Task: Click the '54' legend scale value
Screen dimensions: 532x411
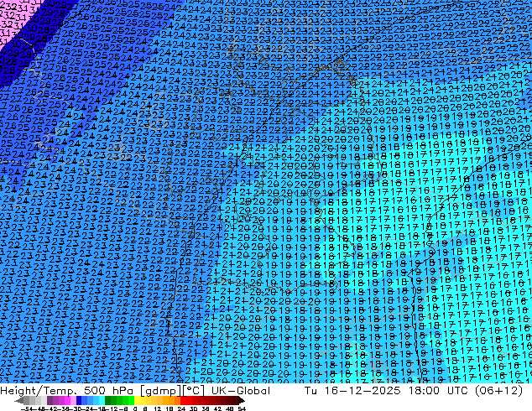Action: 242,408
